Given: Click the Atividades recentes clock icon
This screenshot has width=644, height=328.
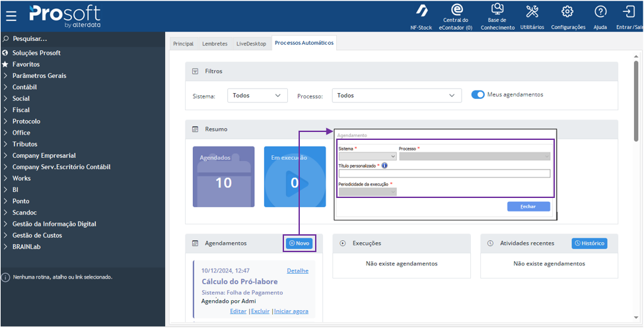Looking at the screenshot, I should click(490, 244).
